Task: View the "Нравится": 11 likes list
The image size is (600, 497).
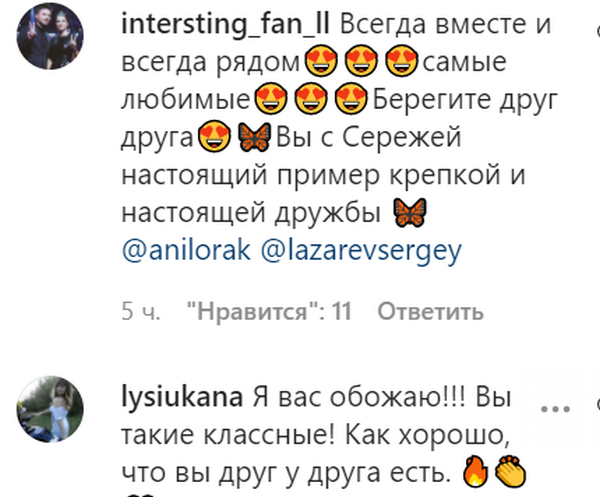Action: [x=269, y=311]
